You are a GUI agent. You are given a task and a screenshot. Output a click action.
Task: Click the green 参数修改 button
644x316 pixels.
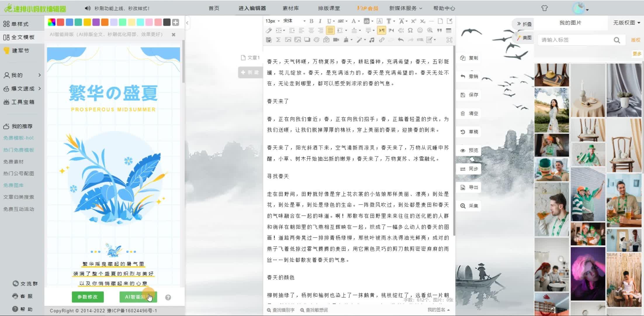click(87, 297)
